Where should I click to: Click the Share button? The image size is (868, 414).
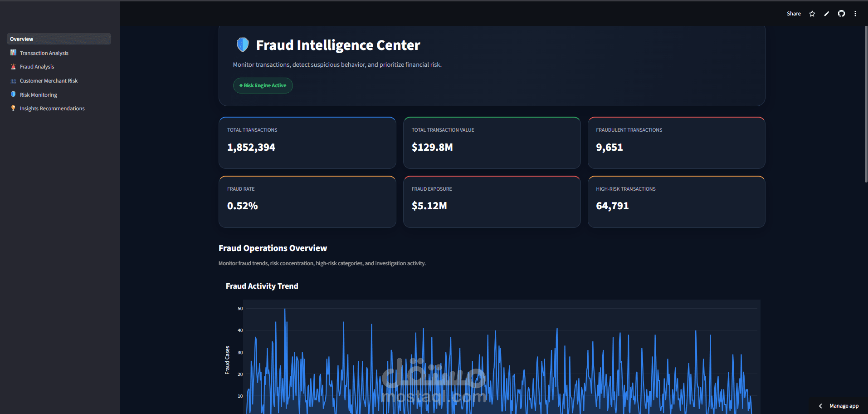[794, 14]
